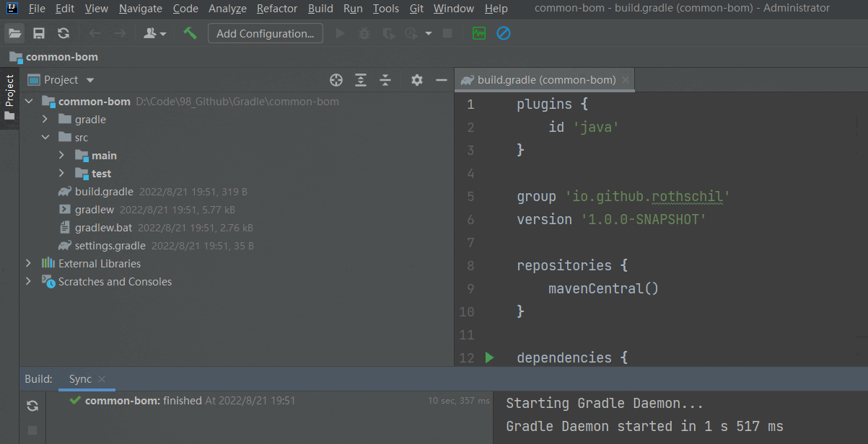Screen dimensions: 868x444
Task: Select build.gradle in the Project tree
Action: point(103,191)
